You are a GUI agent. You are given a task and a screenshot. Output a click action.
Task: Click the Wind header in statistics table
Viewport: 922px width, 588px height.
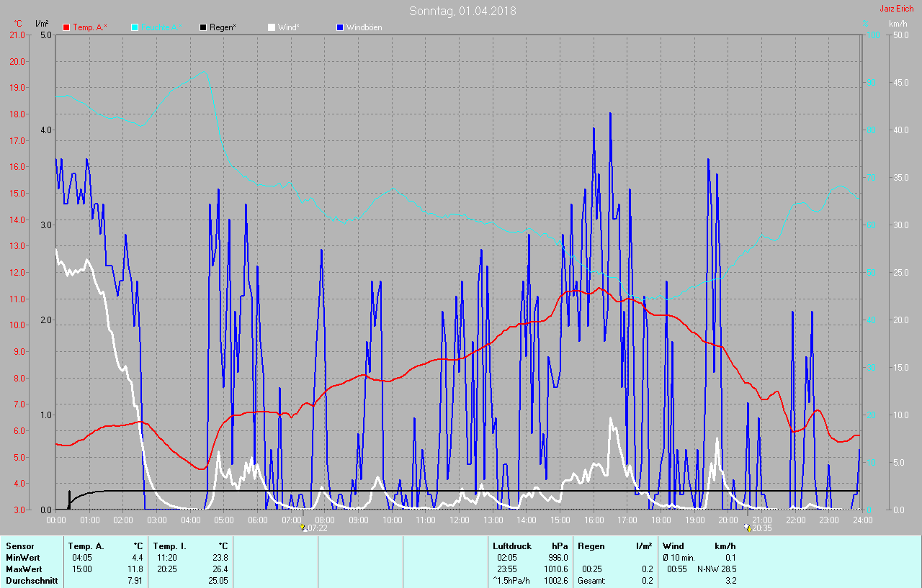[x=673, y=546]
